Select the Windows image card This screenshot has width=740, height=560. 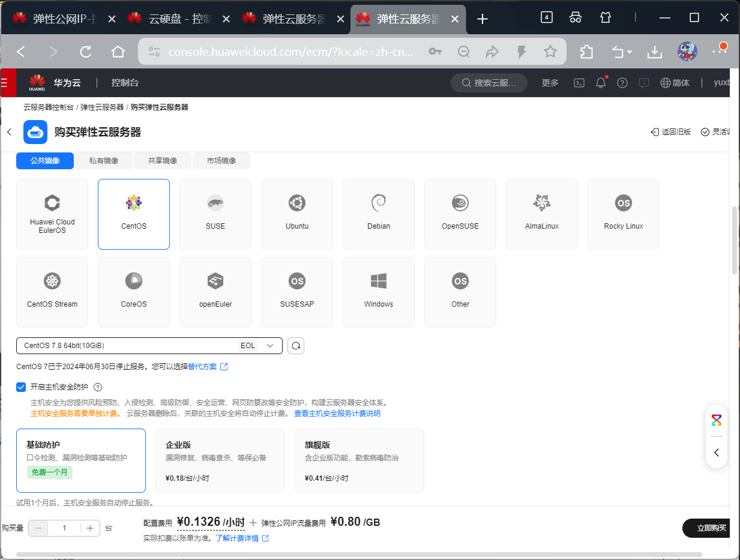379,292
